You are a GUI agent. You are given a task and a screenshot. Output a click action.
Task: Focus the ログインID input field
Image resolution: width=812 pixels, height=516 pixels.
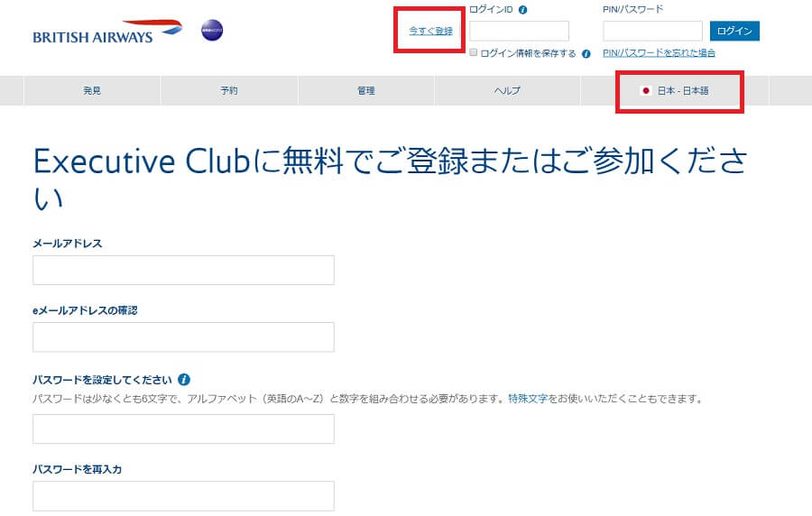(519, 32)
